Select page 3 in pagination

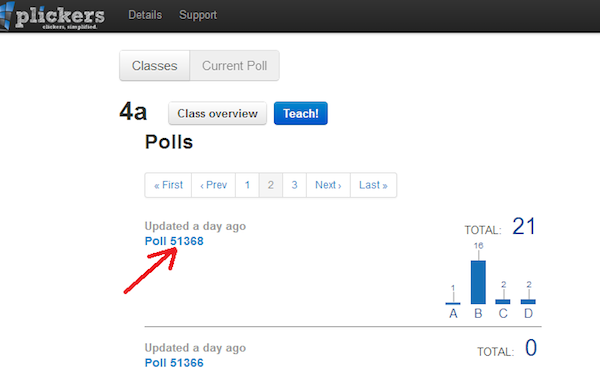[295, 185]
